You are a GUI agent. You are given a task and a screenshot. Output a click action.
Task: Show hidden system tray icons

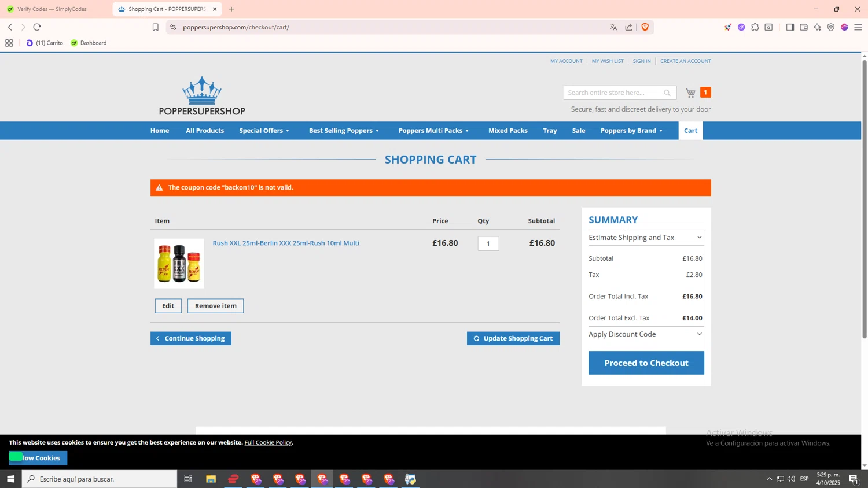(x=769, y=479)
